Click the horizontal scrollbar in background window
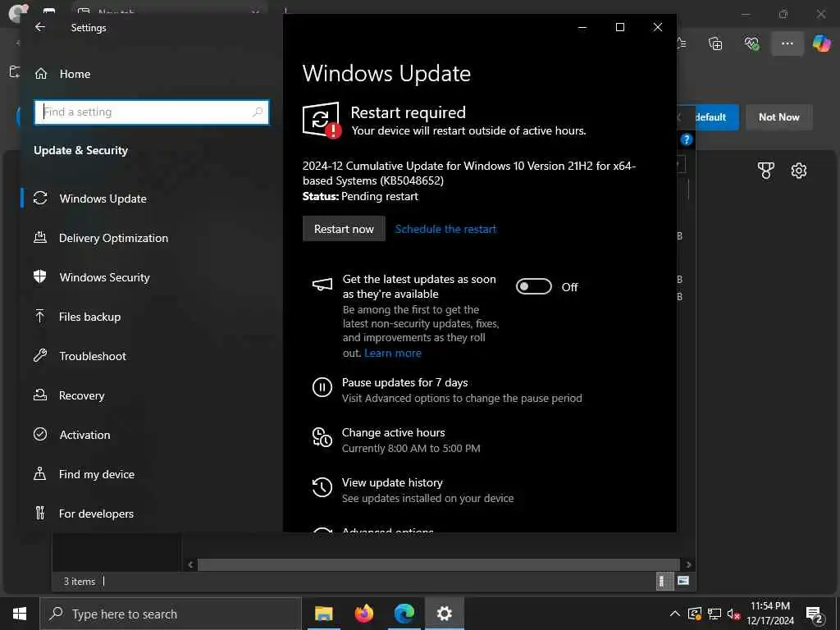840x630 pixels. point(439,564)
